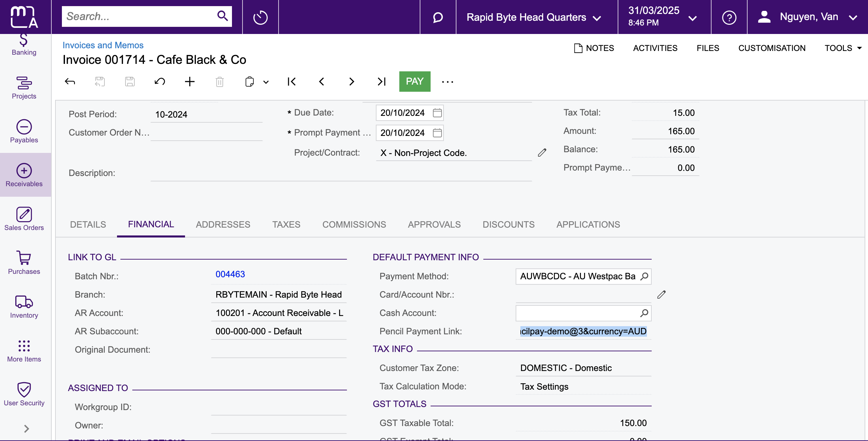The width and height of the screenshot is (868, 441).
Task: Open Activities for this invoice
Action: point(655,48)
